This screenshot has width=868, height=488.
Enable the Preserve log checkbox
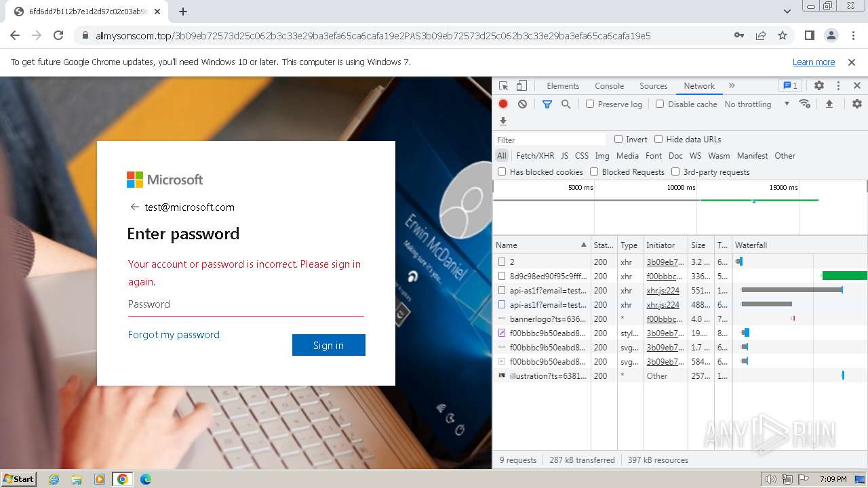[590, 104]
